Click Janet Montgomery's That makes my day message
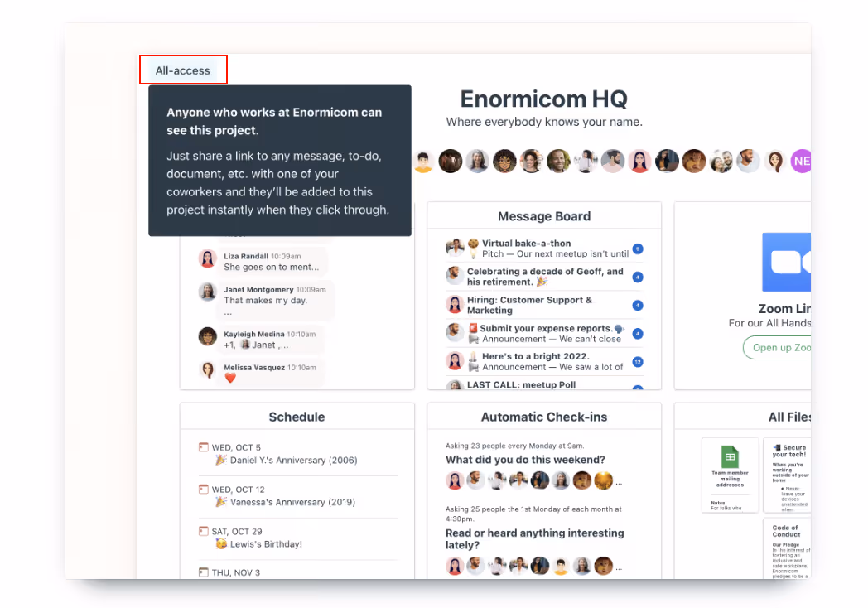Screen dimensions: 868x608 265,300
